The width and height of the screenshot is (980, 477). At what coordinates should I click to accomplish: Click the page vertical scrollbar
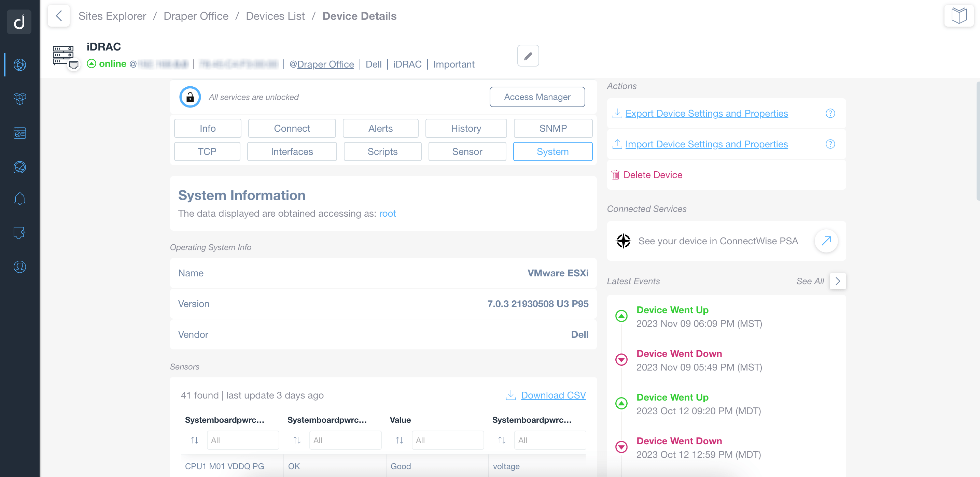[x=978, y=141]
